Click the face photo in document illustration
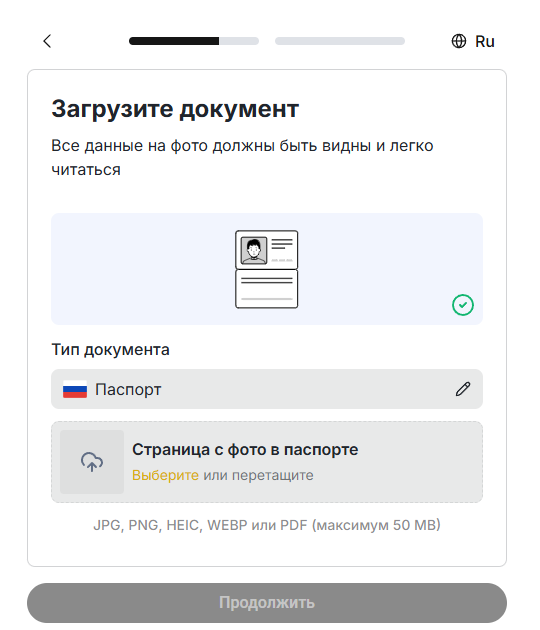This screenshot has height=630, width=540. [x=254, y=250]
